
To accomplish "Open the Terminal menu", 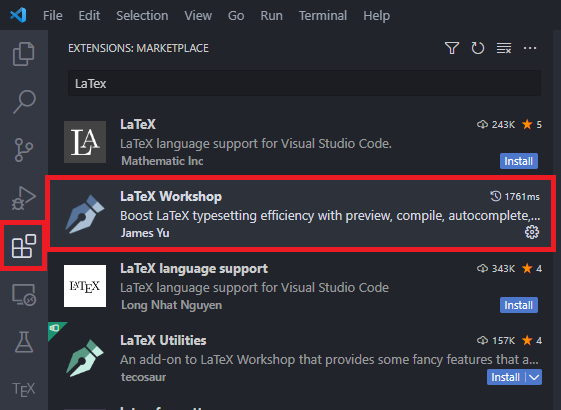I will 323,15.
